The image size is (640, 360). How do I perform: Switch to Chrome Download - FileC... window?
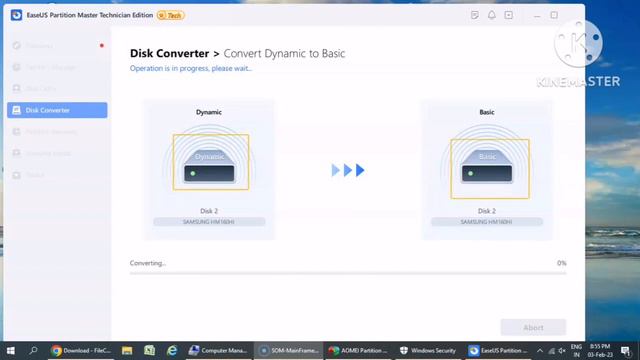coord(81,351)
